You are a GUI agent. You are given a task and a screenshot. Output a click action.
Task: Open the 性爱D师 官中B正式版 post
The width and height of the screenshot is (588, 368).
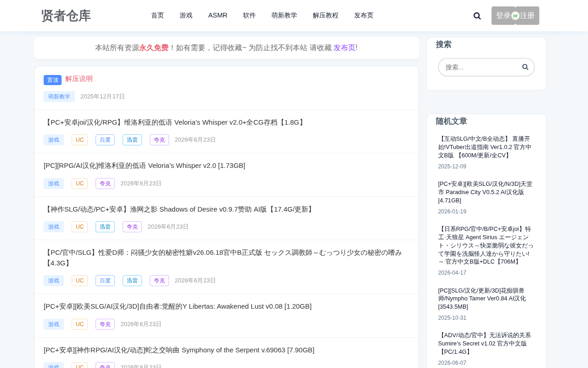coord(223,258)
